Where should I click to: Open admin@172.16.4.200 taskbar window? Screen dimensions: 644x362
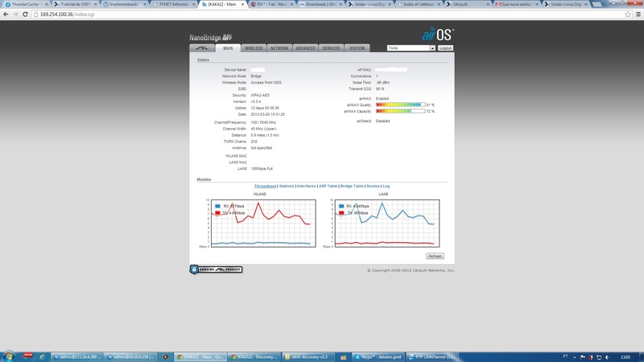[x=77, y=356]
